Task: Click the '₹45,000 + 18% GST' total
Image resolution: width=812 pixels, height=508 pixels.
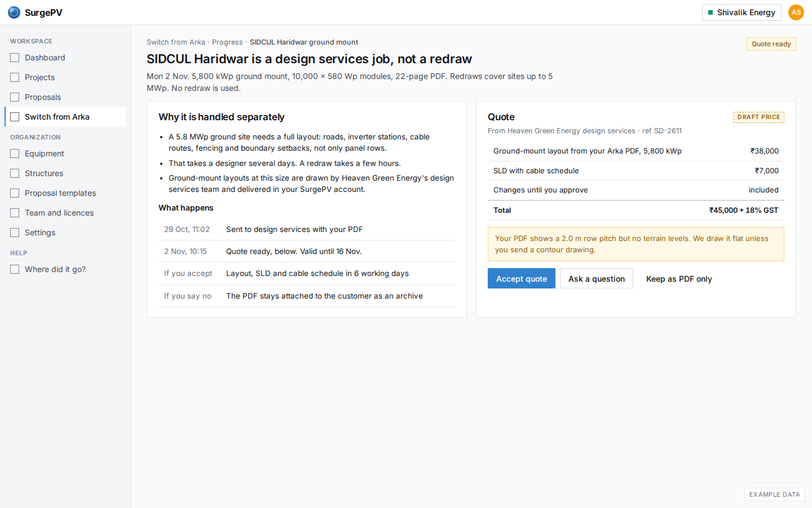Action: coord(744,210)
